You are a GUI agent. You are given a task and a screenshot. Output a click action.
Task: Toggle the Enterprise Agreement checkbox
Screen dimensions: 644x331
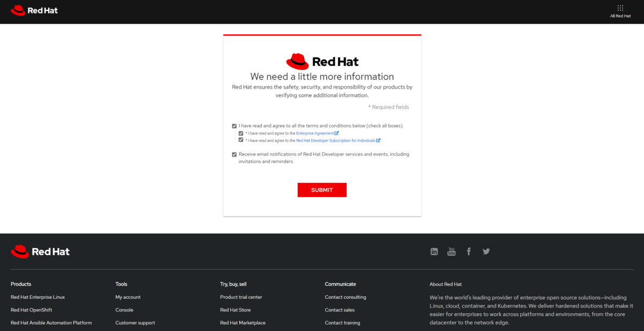[x=241, y=133]
